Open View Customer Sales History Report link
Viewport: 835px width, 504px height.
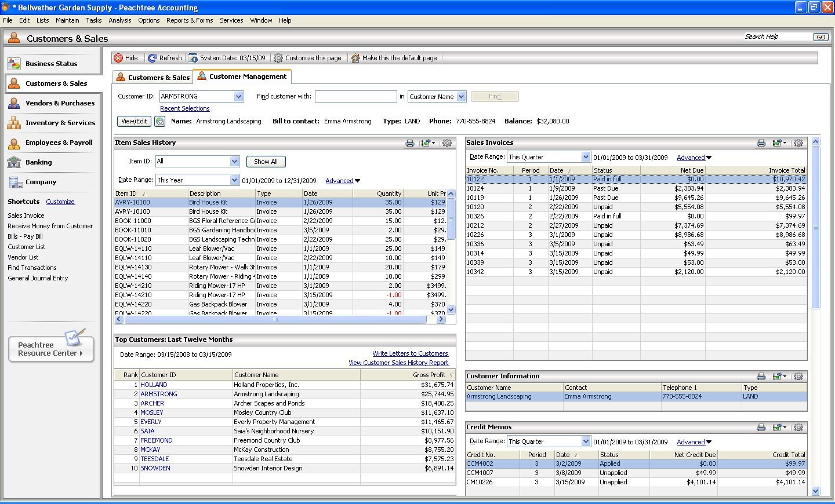click(x=398, y=363)
